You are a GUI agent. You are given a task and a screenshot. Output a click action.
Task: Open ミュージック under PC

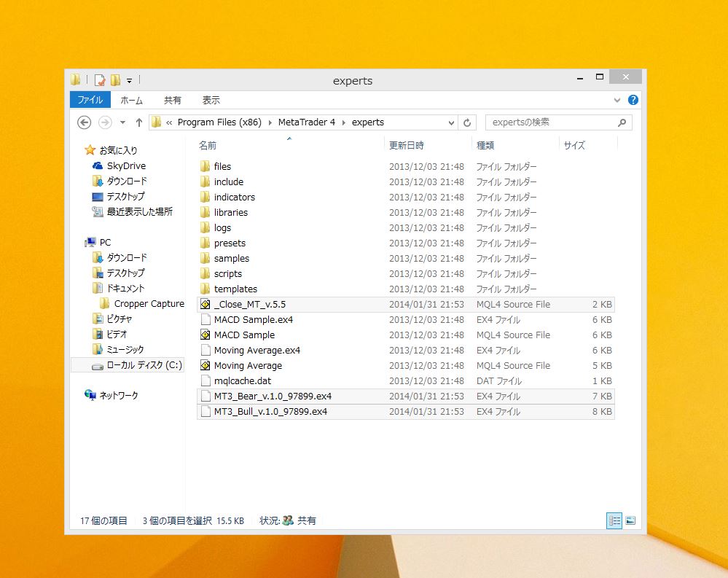[x=125, y=350]
